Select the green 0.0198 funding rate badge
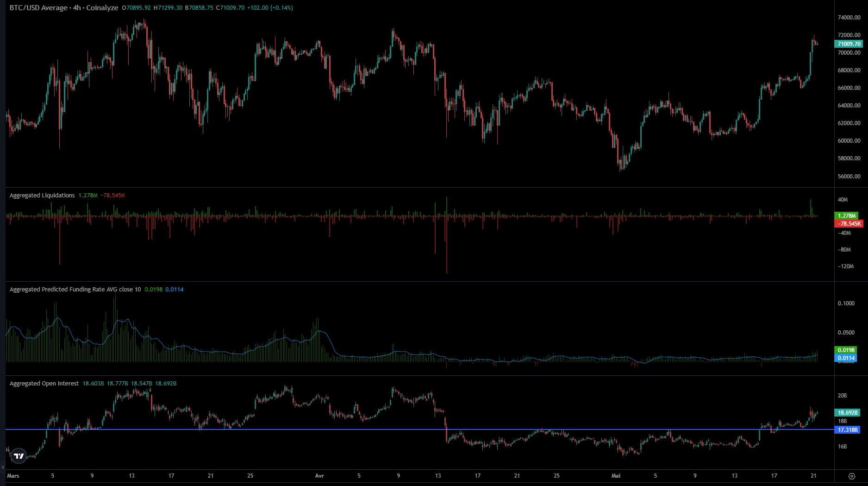Screen dimensions: 868x486 tap(846, 350)
